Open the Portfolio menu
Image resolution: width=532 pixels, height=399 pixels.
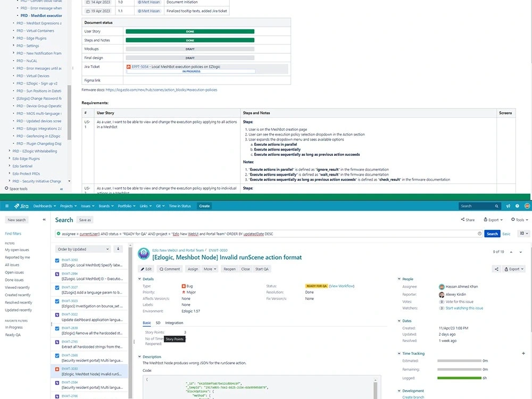pyautogui.click(x=127, y=206)
